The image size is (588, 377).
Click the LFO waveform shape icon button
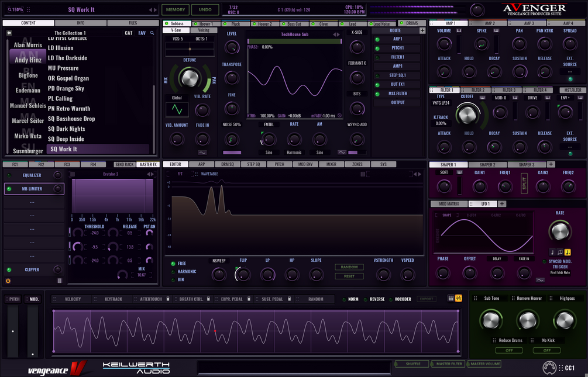pyautogui.click(x=540, y=280)
